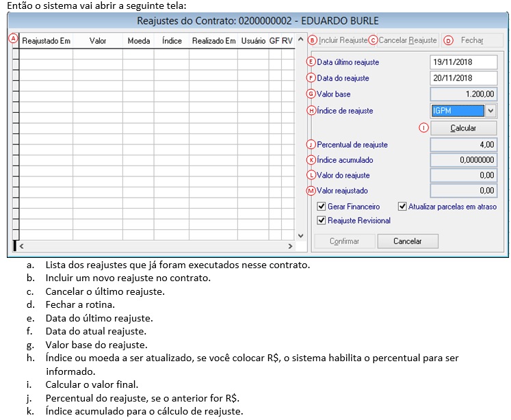The height and width of the screenshot is (420, 511).
Task: Click the Confirmar button
Action: pyautogui.click(x=345, y=241)
